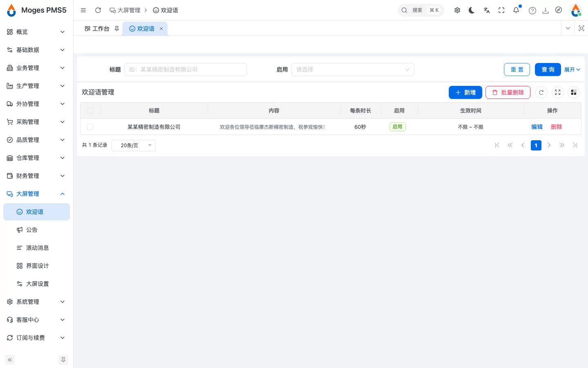Click 编辑 link in the table row
The width and height of the screenshot is (588, 368).
tap(537, 127)
